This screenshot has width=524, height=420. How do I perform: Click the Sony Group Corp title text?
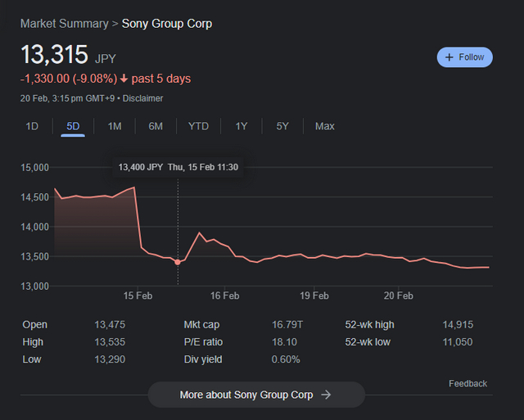pyautogui.click(x=167, y=24)
